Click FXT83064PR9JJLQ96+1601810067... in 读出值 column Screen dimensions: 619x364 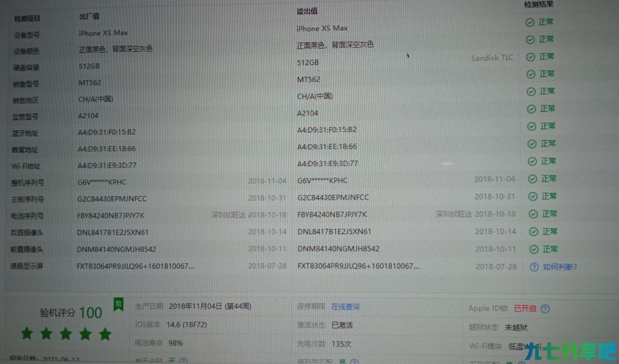coord(359,266)
